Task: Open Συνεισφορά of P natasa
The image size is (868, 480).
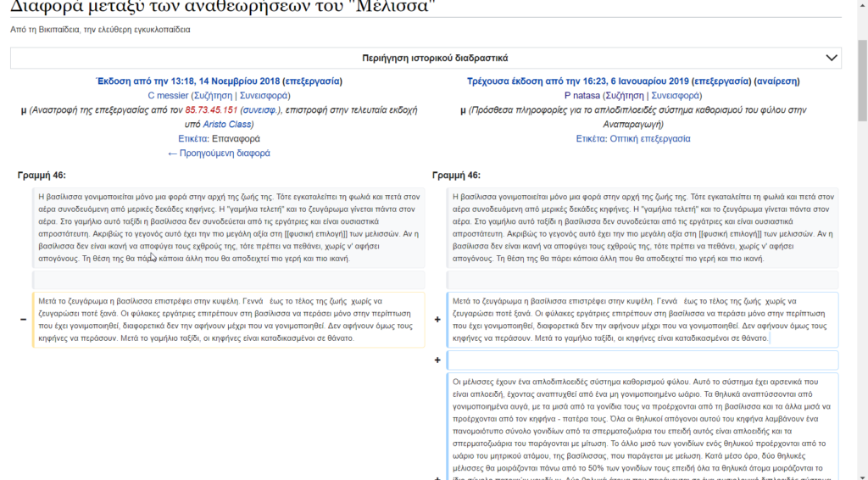Action: [678, 96]
